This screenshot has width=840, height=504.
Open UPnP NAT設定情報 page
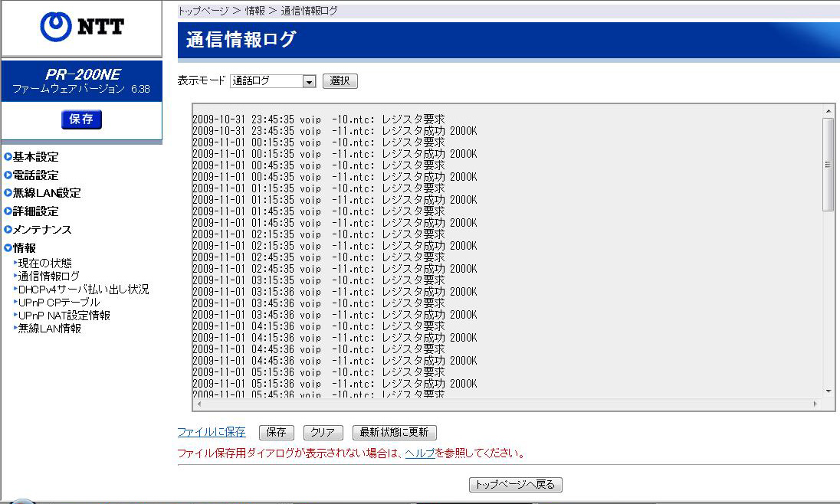pos(64,316)
